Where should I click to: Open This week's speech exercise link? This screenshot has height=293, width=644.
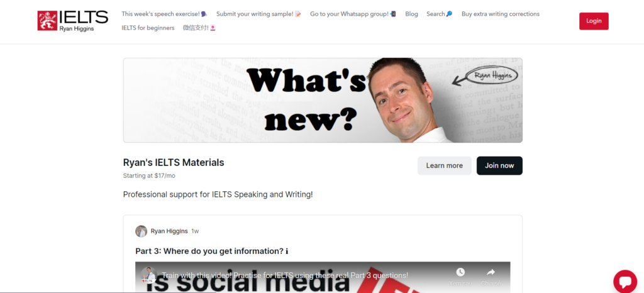pyautogui.click(x=164, y=14)
